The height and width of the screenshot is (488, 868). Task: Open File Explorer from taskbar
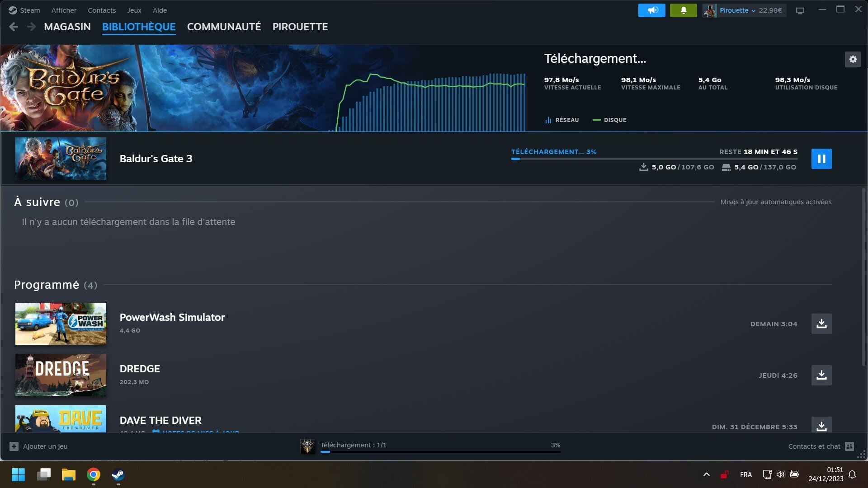[69, 474]
